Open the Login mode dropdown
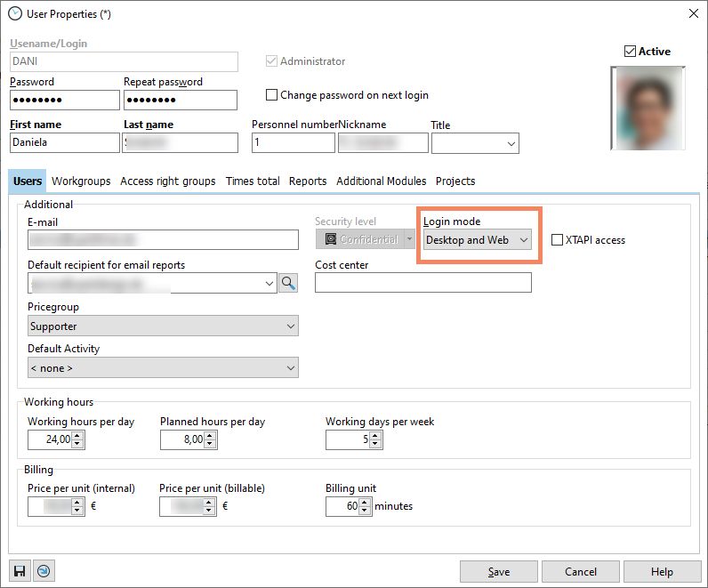This screenshot has width=708, height=588. [478, 239]
